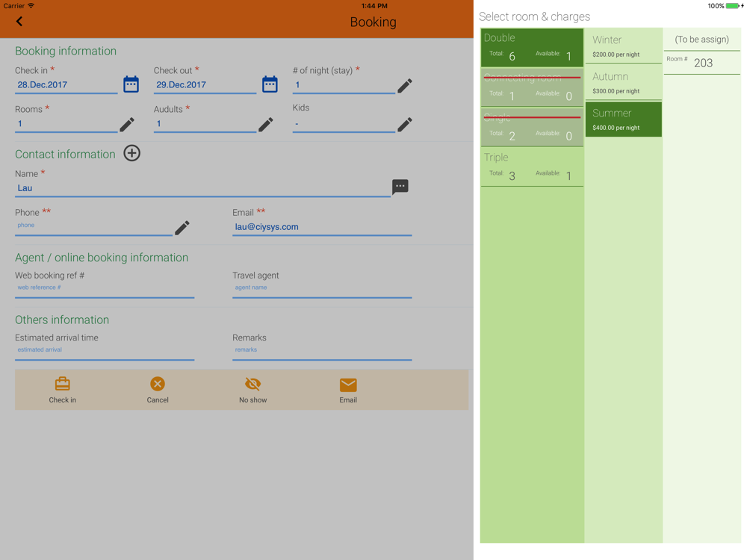Click the Booking information heading
The height and width of the screenshot is (560, 747).
coord(66,51)
